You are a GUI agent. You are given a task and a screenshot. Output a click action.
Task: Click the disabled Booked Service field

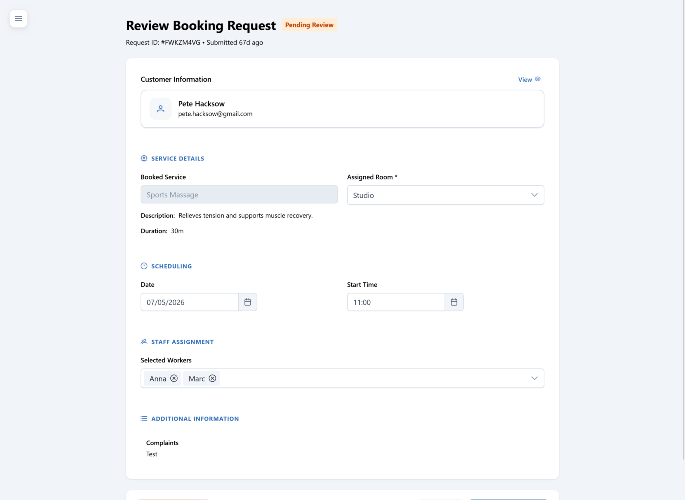coord(239,195)
